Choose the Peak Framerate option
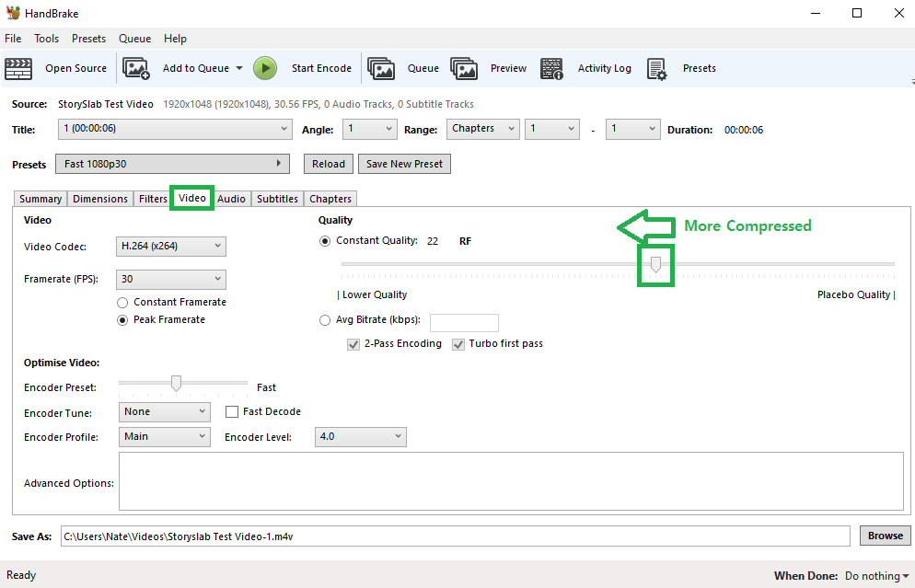The width and height of the screenshot is (915, 588). [x=122, y=320]
